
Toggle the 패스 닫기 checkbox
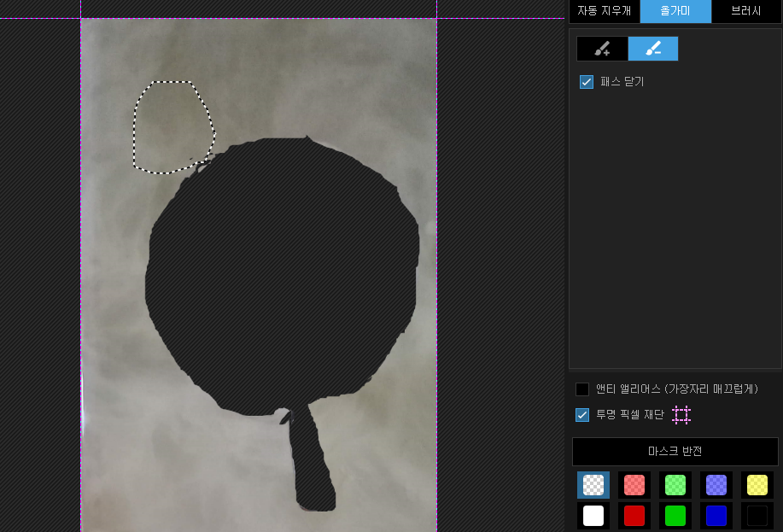pos(587,81)
